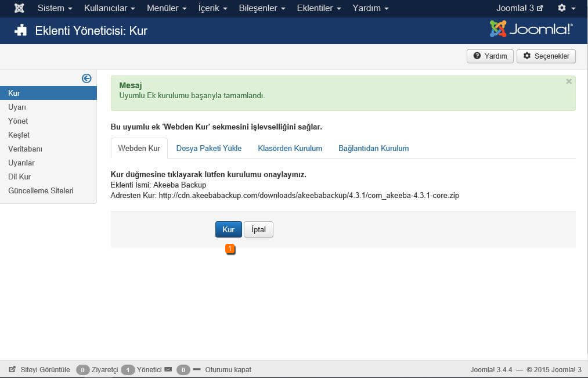Image resolution: width=588 pixels, height=378 pixels.
Task: Open the Bağlantıdan Kurulum tab
Action: [373, 148]
